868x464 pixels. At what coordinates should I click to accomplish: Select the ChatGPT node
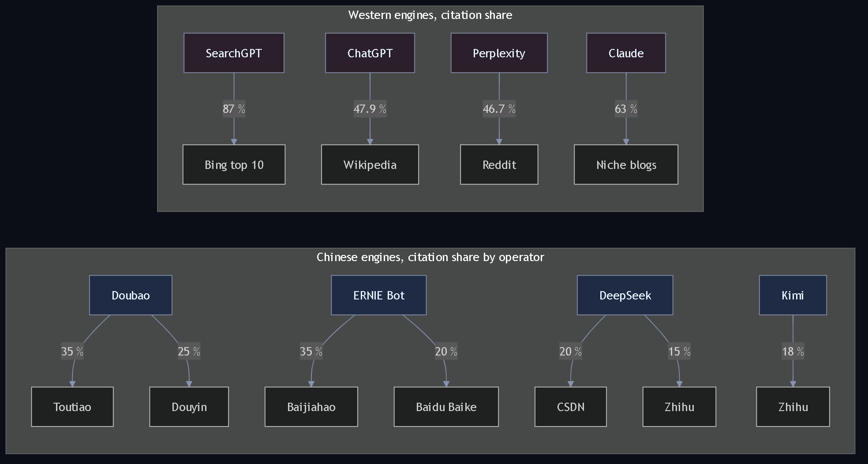(370, 53)
